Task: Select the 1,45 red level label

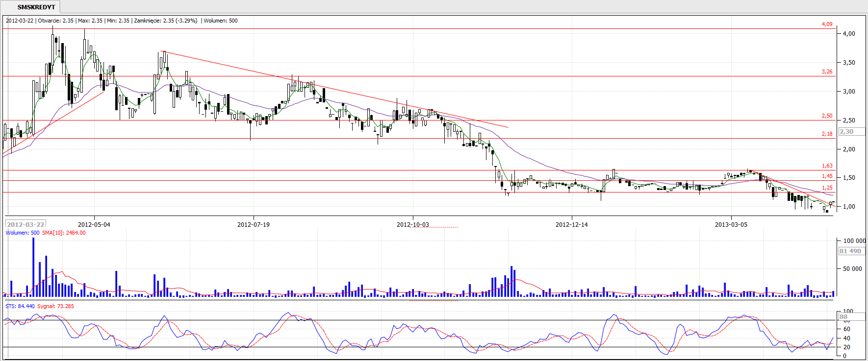Action: (827, 176)
